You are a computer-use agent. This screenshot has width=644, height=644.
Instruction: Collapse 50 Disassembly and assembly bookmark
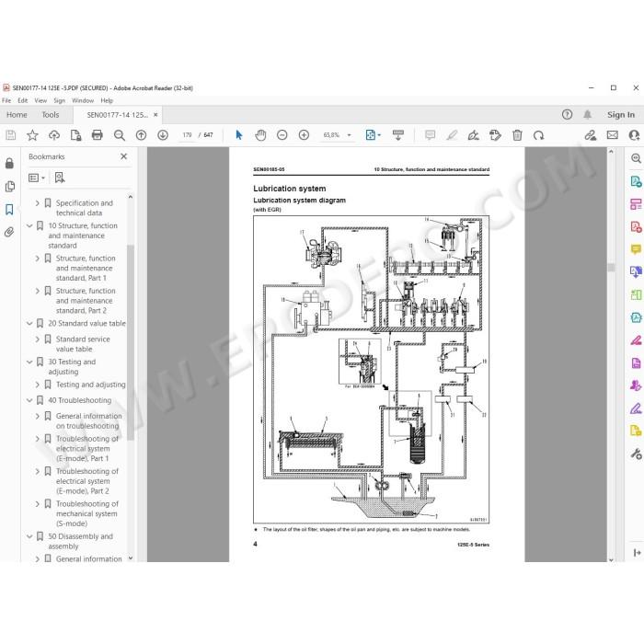pyautogui.click(x=29, y=536)
